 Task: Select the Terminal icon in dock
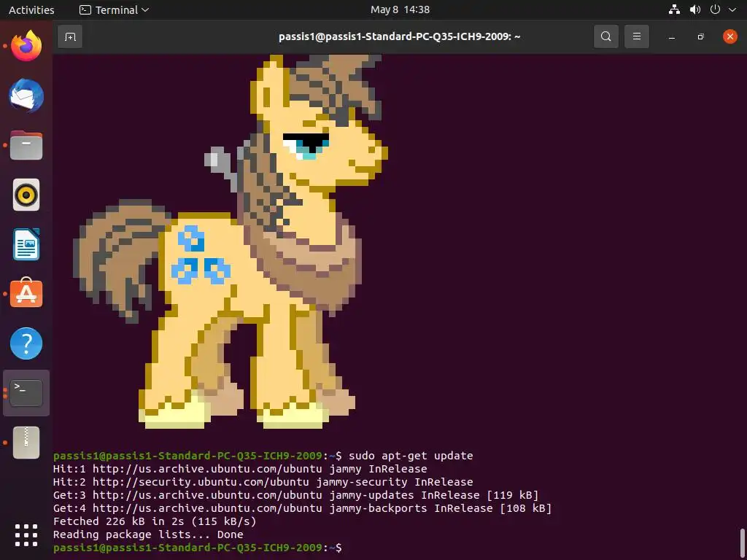pyautogui.click(x=26, y=393)
